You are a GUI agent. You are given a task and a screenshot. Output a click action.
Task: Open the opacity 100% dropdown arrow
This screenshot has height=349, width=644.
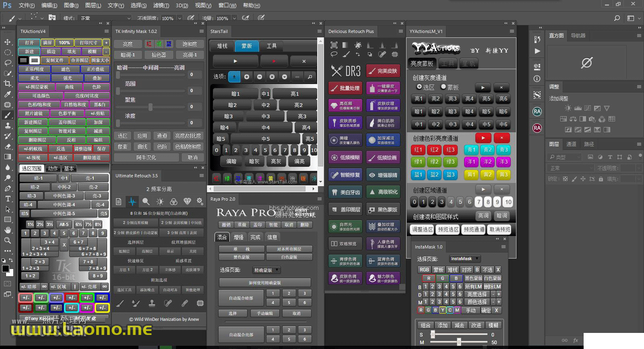[180, 18]
